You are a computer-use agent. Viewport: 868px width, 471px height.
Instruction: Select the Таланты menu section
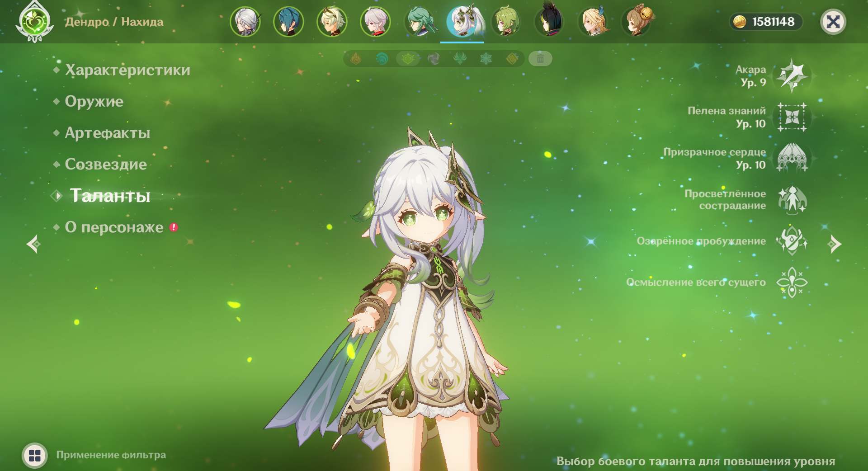coord(110,196)
